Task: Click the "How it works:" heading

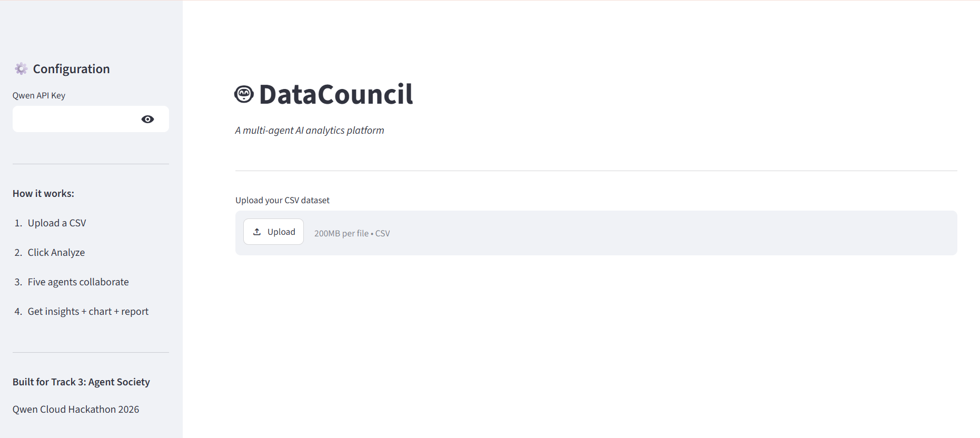Action: coord(43,193)
